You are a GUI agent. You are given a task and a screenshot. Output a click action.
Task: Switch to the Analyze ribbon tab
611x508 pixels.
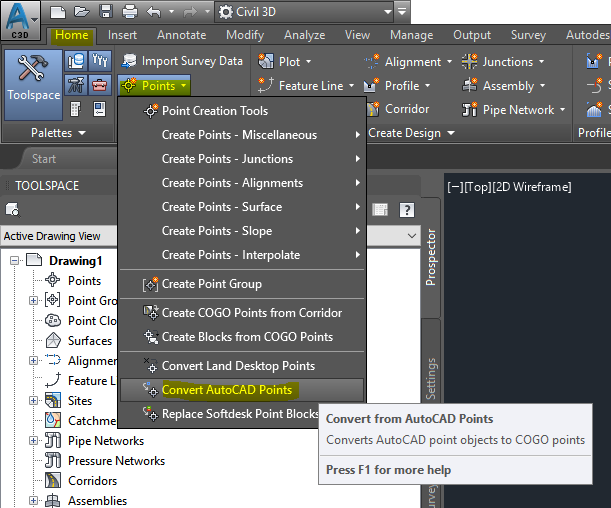tap(304, 35)
